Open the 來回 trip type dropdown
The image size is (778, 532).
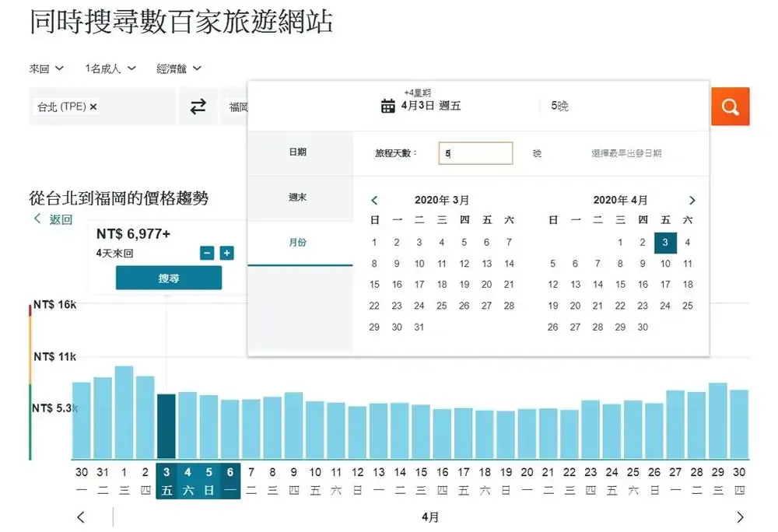pos(47,68)
